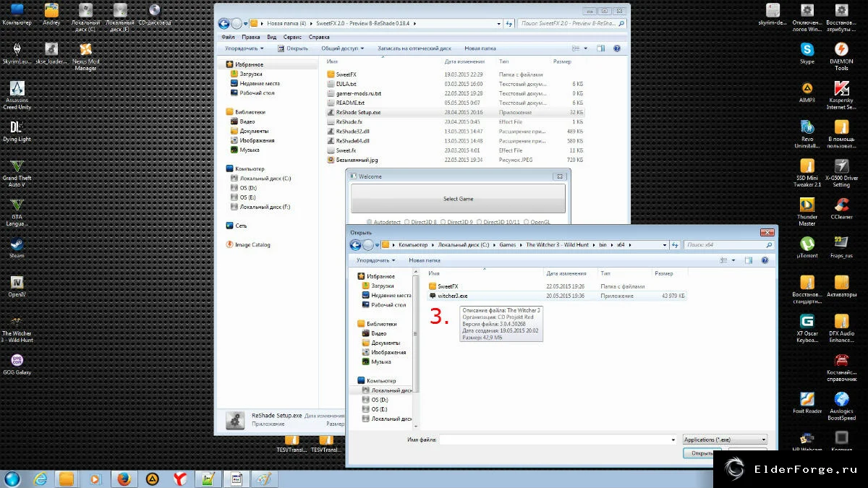Screen dimensions: 868x488
Task: Open Kaspersky Internet Security shortcut
Action: coord(841,95)
